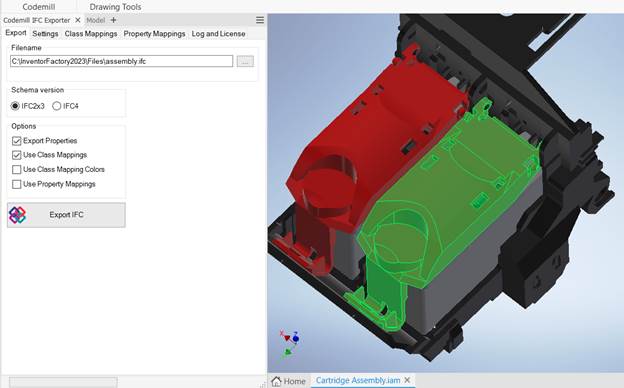Click the Export IFC button

tap(66, 215)
